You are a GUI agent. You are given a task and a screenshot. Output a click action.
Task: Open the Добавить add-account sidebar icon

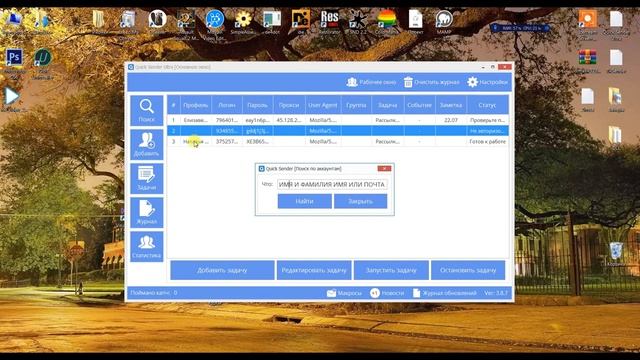(147, 144)
